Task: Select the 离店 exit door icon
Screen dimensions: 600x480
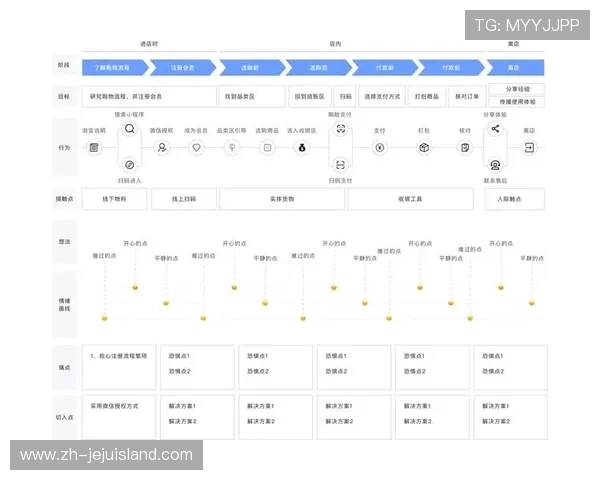Action: coord(529,147)
